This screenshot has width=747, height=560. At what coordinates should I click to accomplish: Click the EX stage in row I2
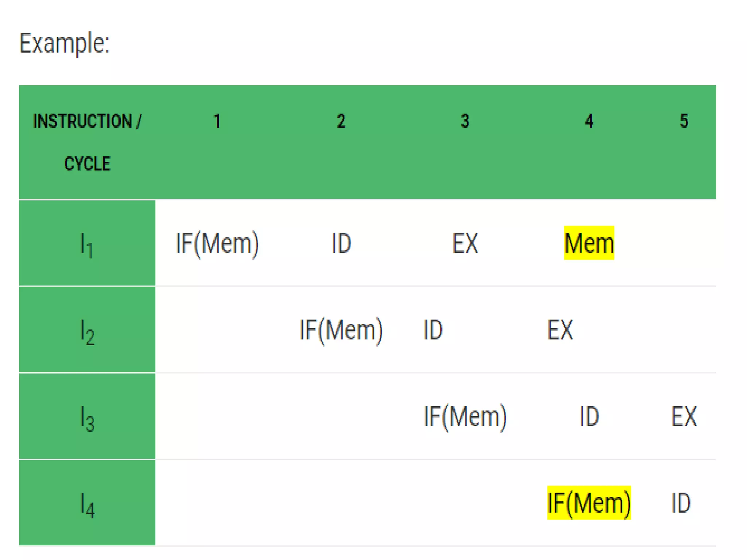coord(560,330)
